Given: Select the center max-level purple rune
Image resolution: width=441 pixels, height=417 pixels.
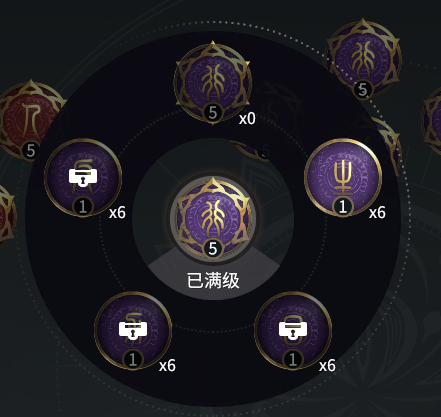Looking at the screenshot, I should pyautogui.click(x=213, y=218).
